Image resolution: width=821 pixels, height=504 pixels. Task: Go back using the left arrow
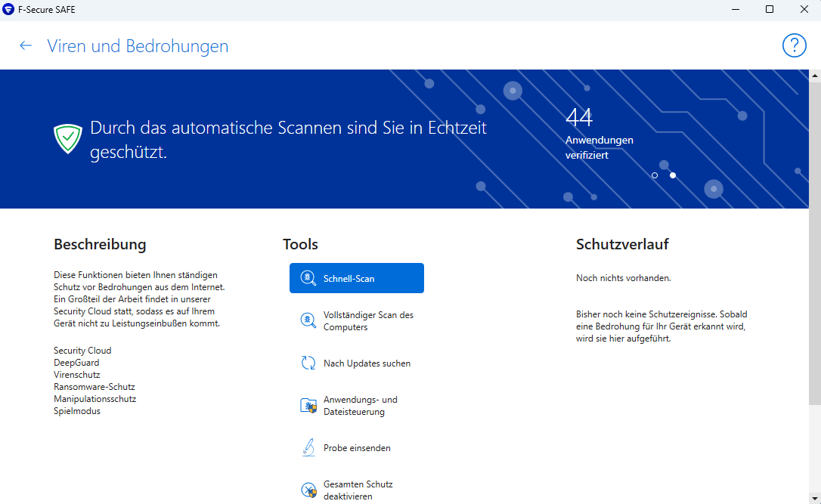(26, 46)
